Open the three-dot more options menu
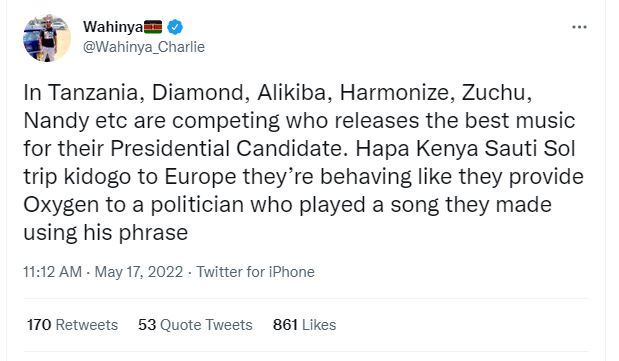The width and height of the screenshot is (619, 361). tap(579, 27)
